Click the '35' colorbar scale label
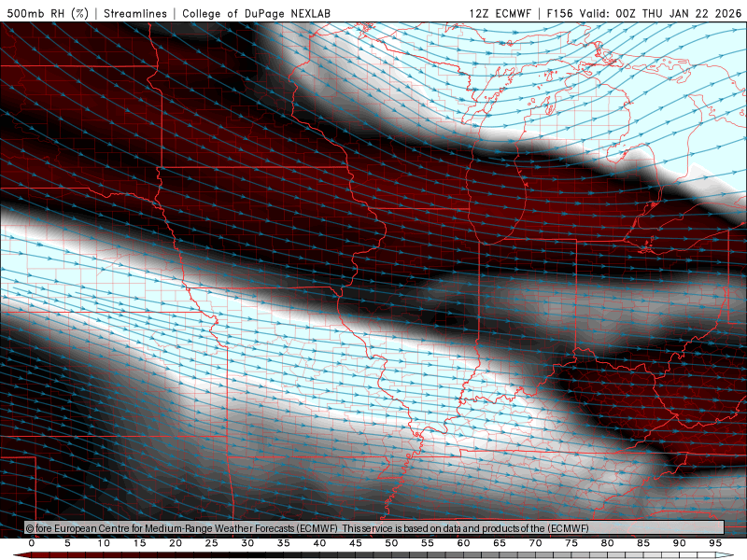The height and width of the screenshot is (560, 747). [284, 543]
